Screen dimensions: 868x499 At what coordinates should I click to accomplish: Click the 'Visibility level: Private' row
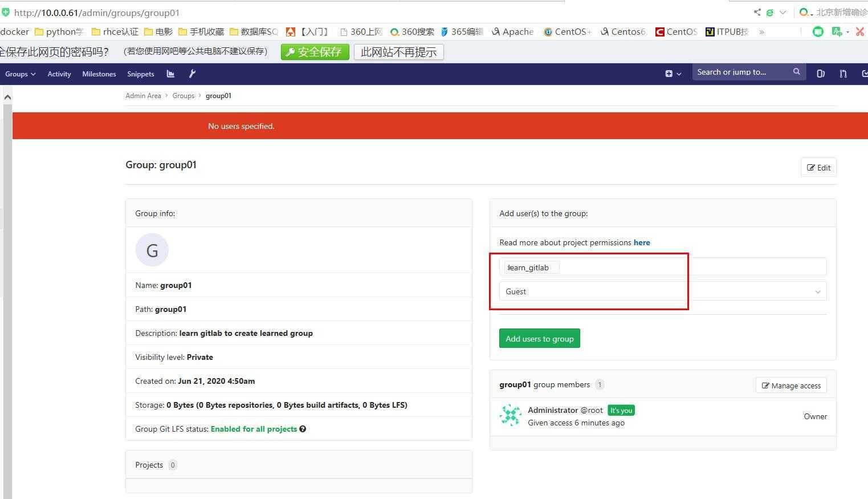tap(299, 357)
